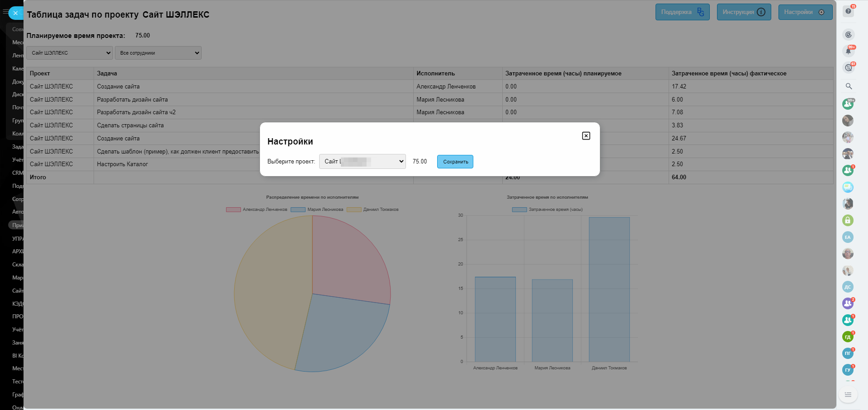Screen dimensions: 868x410
Task: Expand the Все сотрудники employee filter
Action: coord(158,53)
